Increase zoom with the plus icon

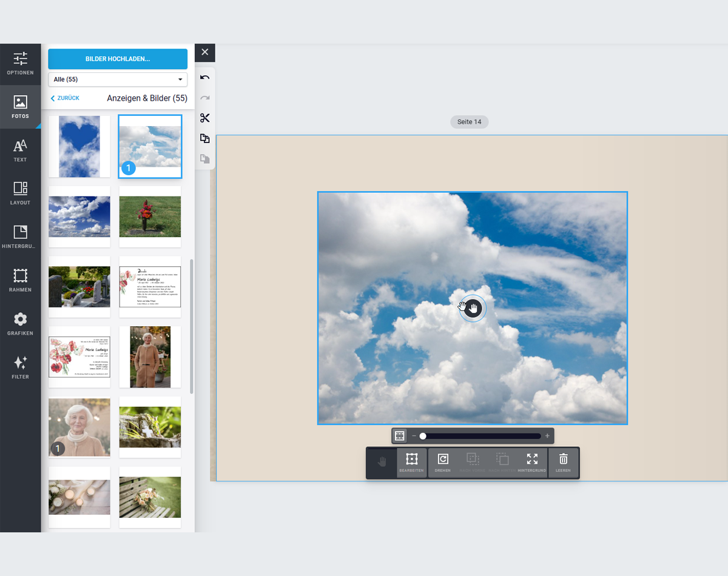(x=547, y=436)
